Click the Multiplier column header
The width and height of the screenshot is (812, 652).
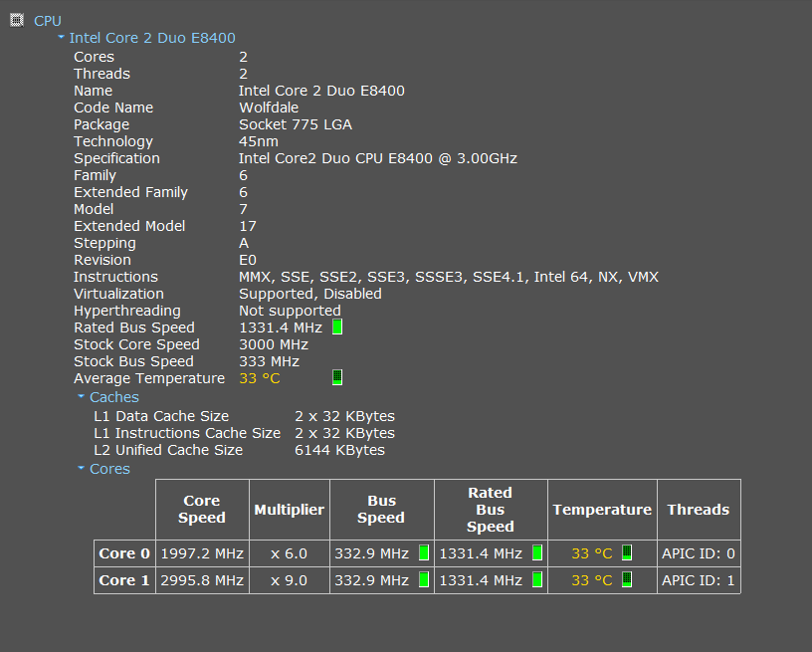290,510
